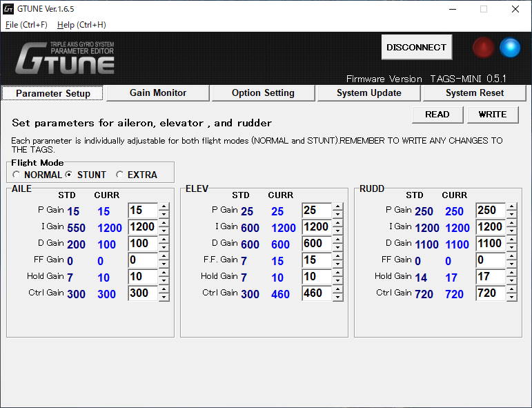Increase ELEV Hold Gain with up arrow
Image resolution: width=532 pixels, height=408 pixels.
[337, 273]
